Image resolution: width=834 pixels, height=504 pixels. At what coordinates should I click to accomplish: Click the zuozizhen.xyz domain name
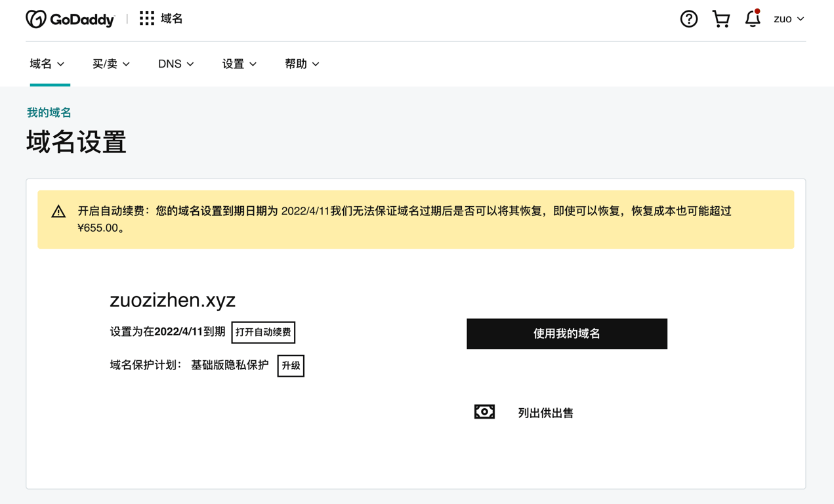tap(173, 300)
